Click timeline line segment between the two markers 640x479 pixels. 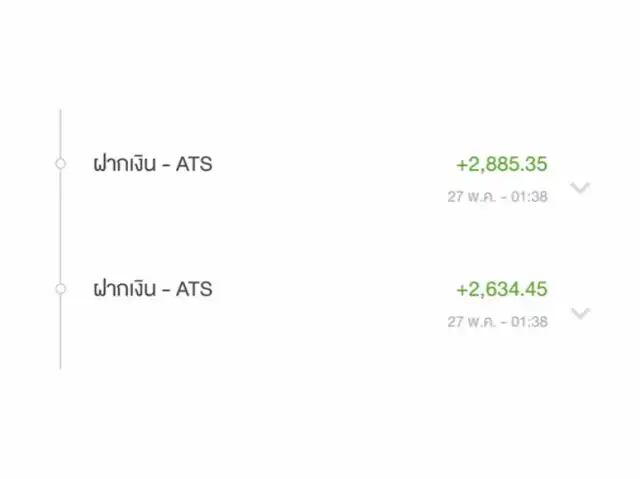pos(60,226)
